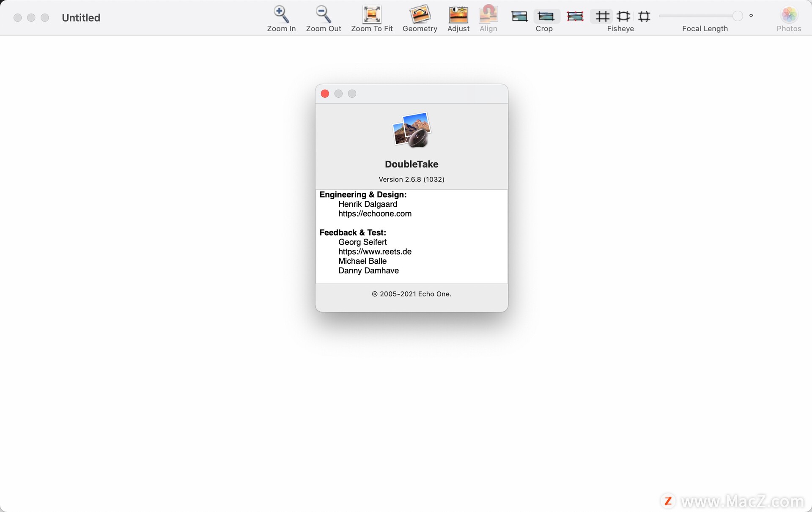
Task: Select the Crop mode with red handles
Action: tap(575, 16)
